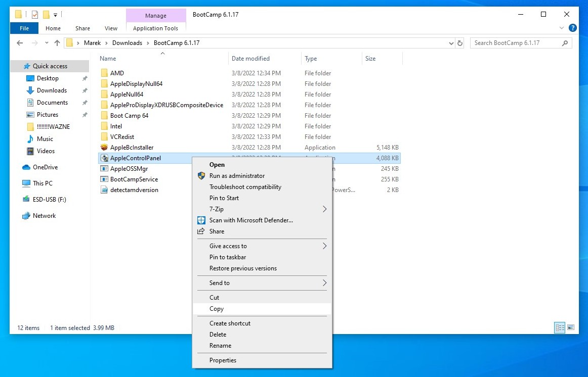Open the Application Tools tab

156,28
